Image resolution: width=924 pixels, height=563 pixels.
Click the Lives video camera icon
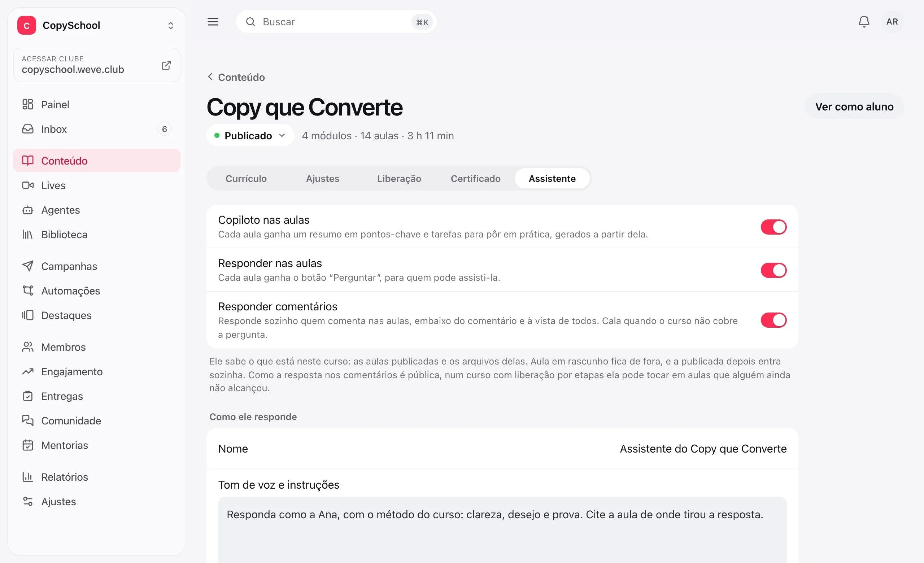click(x=28, y=185)
